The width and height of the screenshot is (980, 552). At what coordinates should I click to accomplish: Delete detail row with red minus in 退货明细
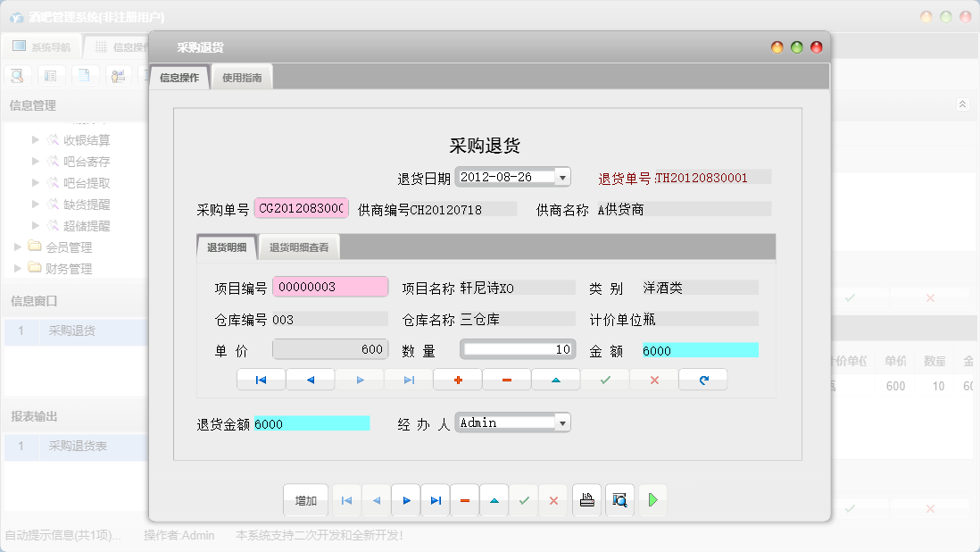point(507,380)
